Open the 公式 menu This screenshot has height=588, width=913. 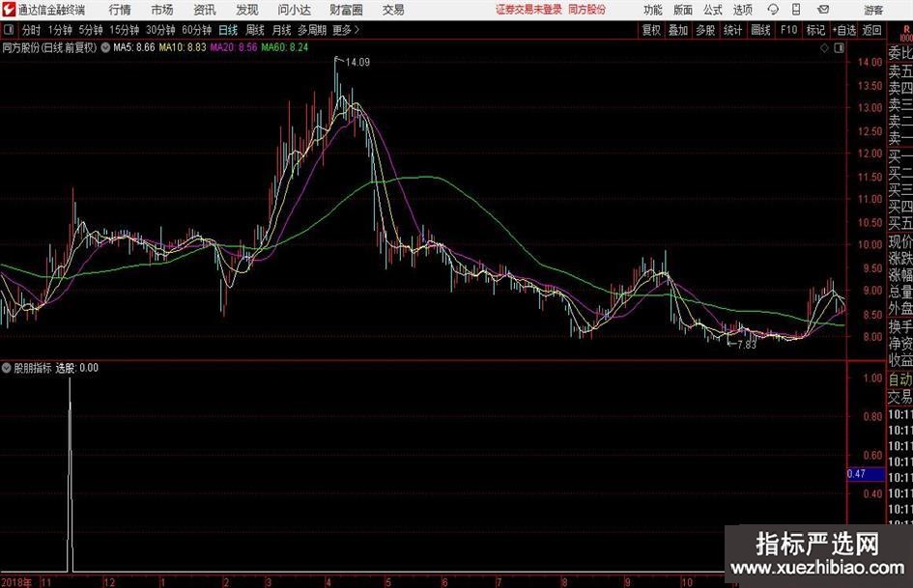[x=713, y=10]
